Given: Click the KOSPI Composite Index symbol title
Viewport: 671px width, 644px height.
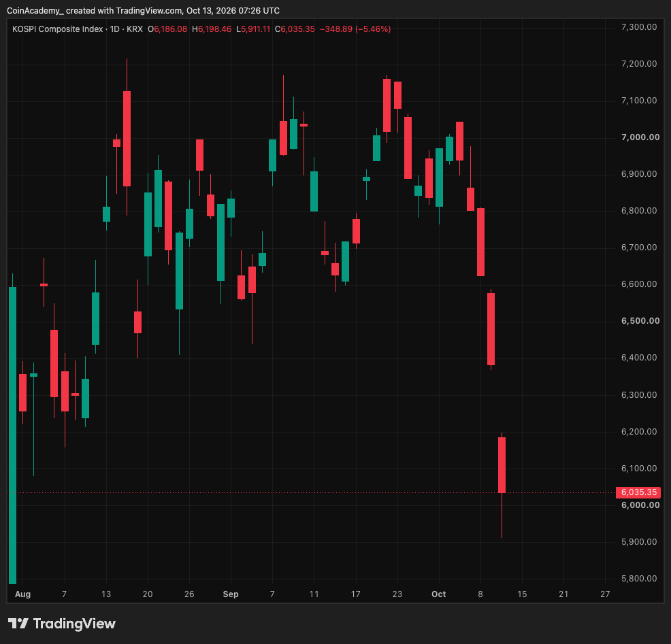Looking at the screenshot, I should 57,29.
